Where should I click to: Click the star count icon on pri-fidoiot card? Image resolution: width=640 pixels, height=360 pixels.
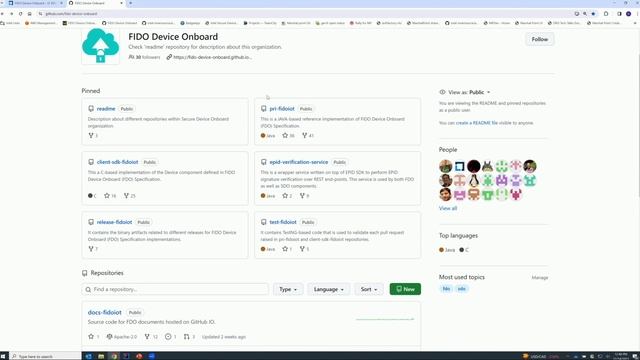click(285, 136)
